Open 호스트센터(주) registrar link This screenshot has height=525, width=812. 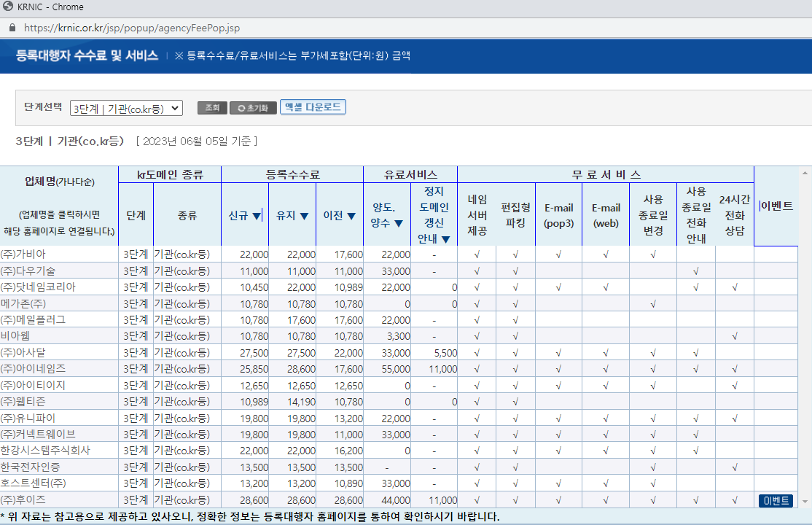point(33,483)
